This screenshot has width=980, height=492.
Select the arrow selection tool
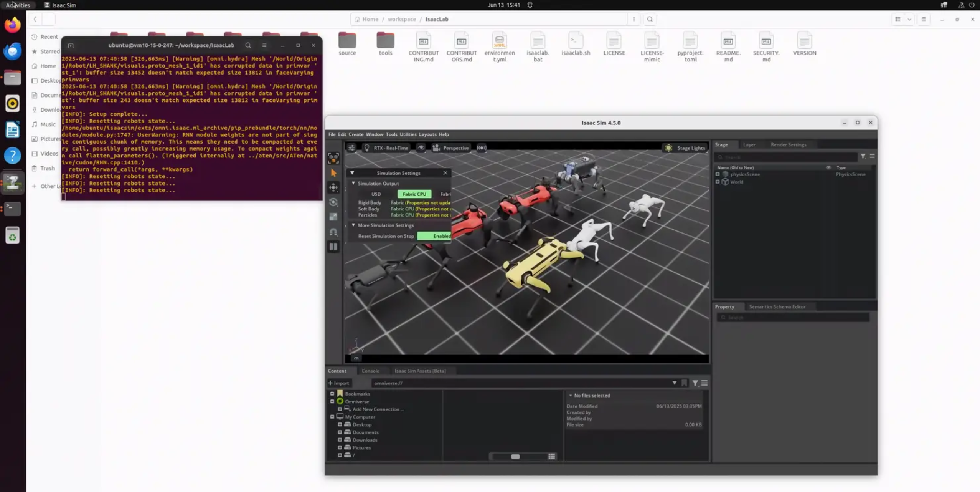tap(333, 173)
